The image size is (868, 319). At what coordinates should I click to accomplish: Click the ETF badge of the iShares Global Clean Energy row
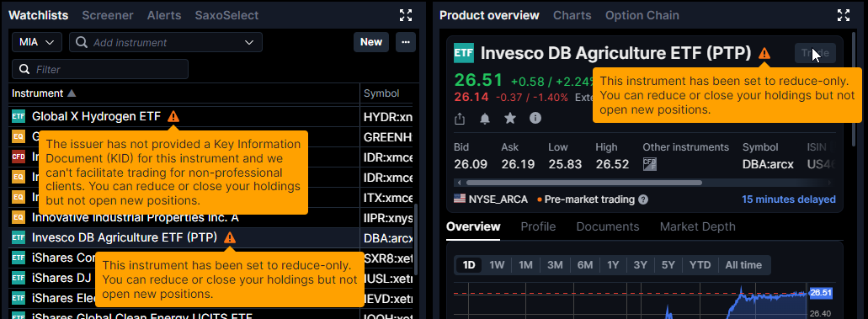click(x=19, y=316)
